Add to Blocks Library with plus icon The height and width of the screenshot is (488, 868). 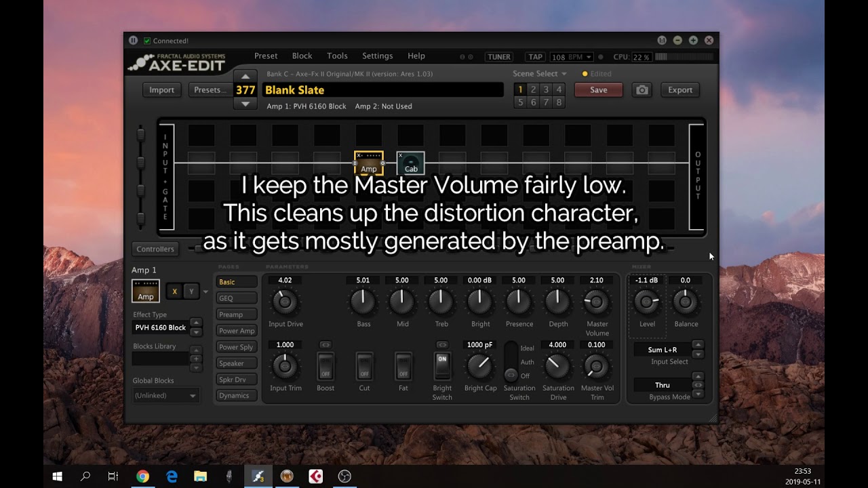click(x=196, y=359)
